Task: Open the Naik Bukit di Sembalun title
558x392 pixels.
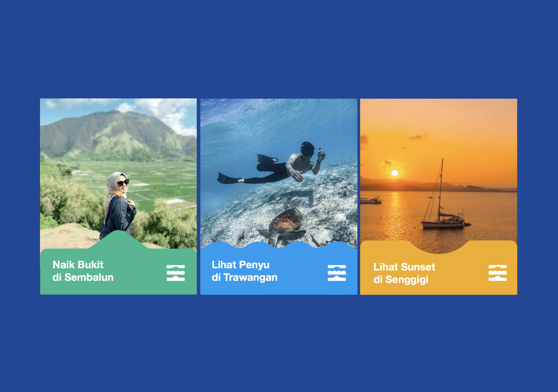Action: pos(83,271)
